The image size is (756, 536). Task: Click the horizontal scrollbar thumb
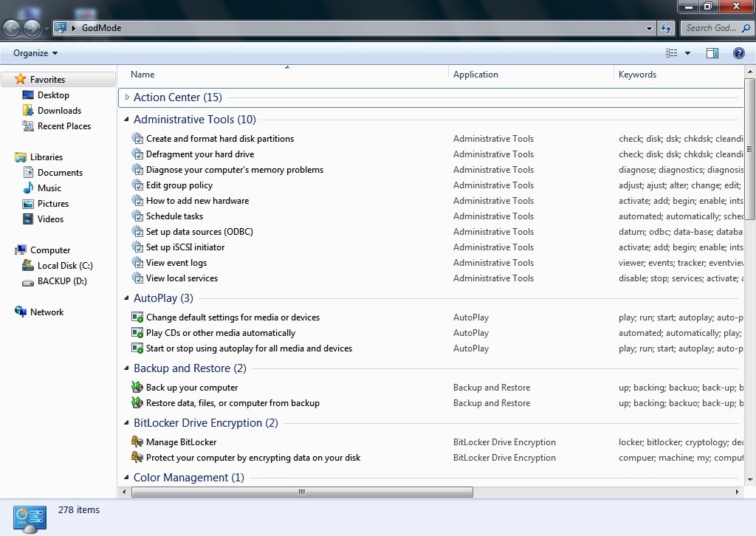point(301,492)
